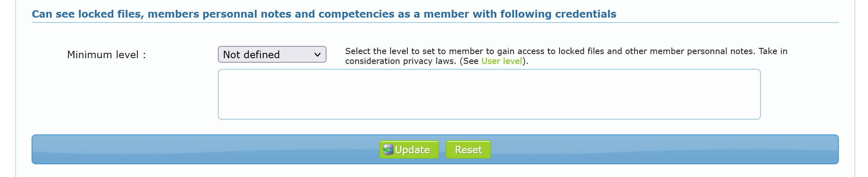Viewport: 868px width, 177px height.
Task: Follow the User level link
Action: [x=501, y=61]
